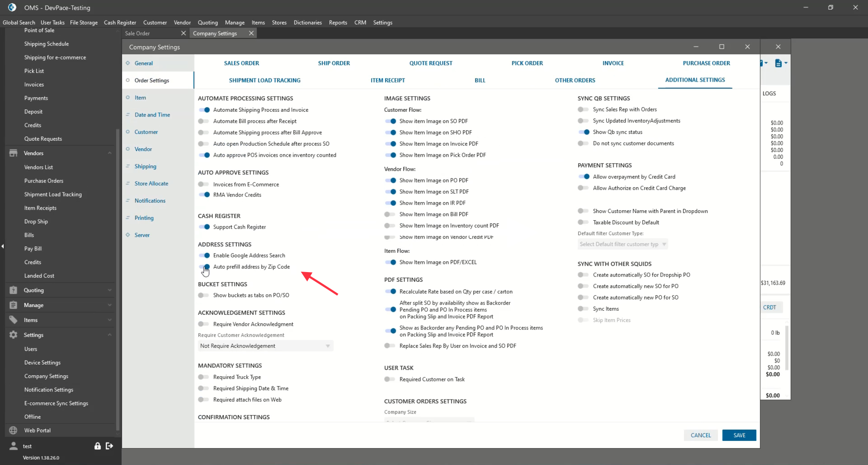Open the Default filter customer type dropdown
This screenshot has width=868, height=465.
pos(622,244)
